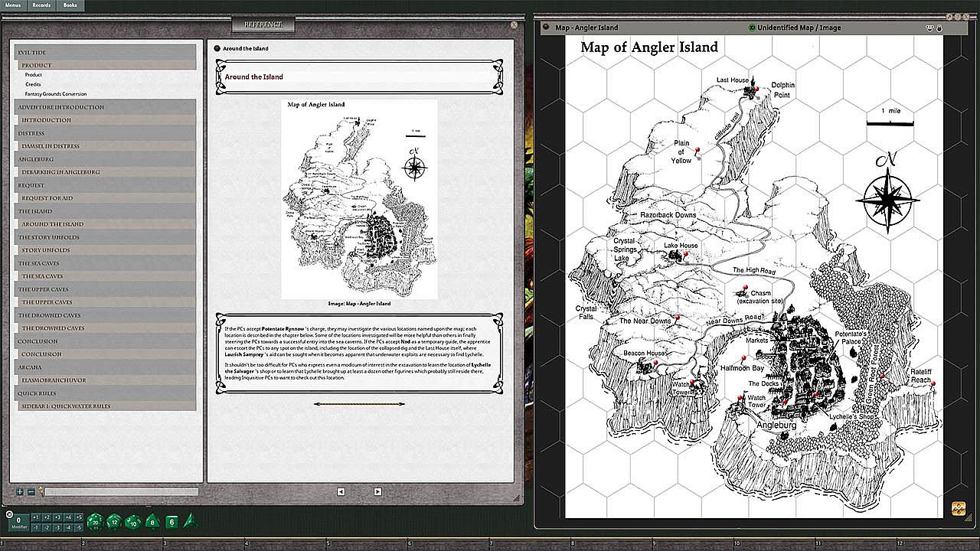This screenshot has width=980, height=551.
Task: Pick the green d4 die
Action: point(190,521)
